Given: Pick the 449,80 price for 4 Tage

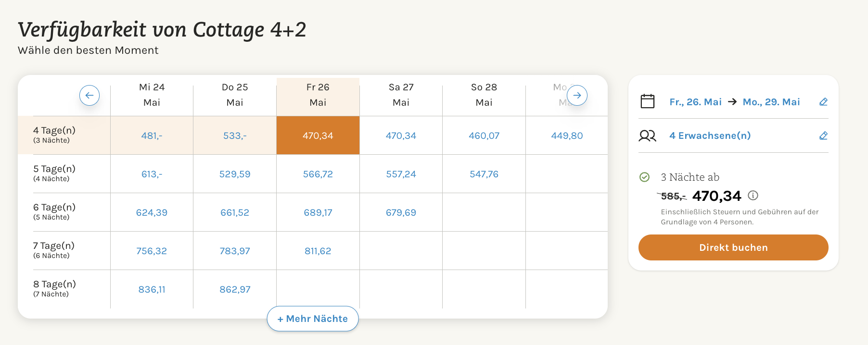Looking at the screenshot, I should pos(567,136).
